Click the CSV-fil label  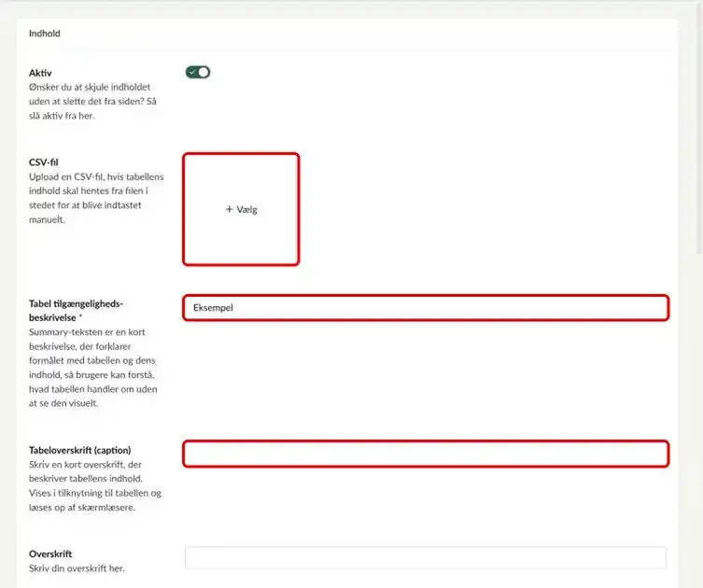pos(44,162)
